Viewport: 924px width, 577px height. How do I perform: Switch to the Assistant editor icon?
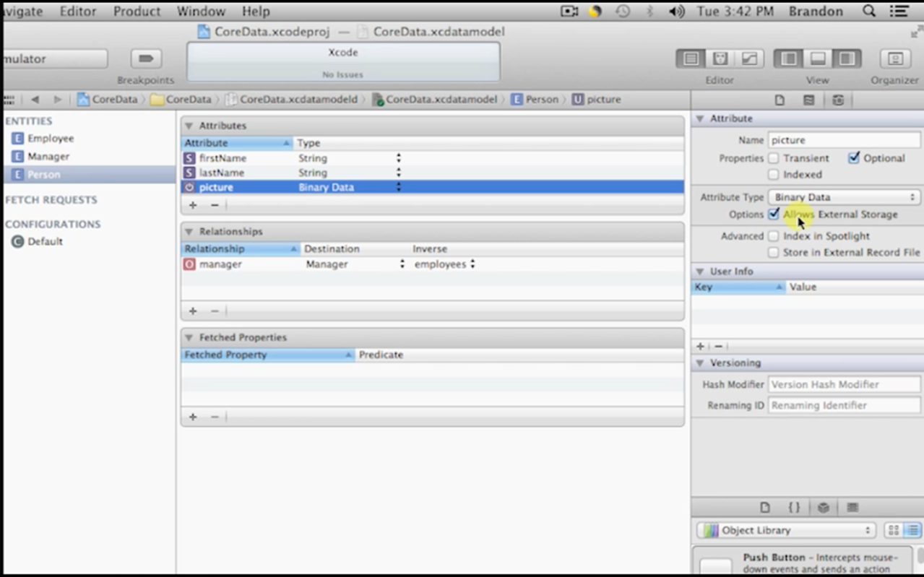720,58
